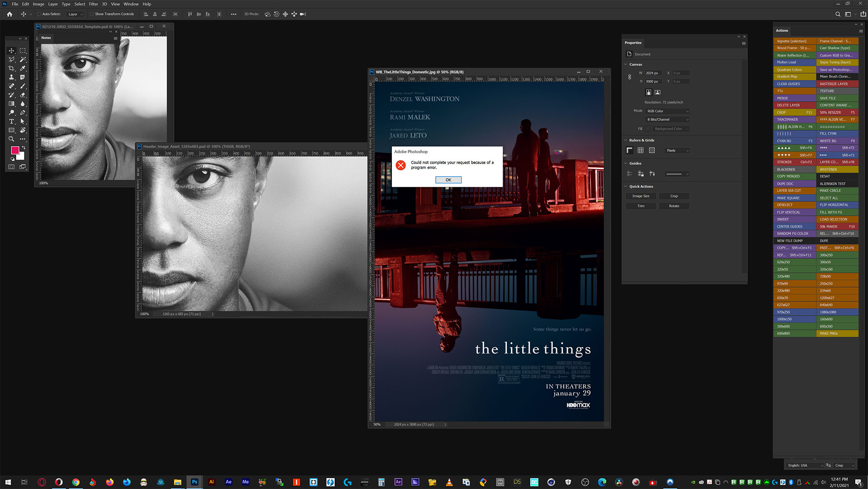Select the Crop tool in the toolbox
Viewport: 868px width, 489px height.
[12, 68]
